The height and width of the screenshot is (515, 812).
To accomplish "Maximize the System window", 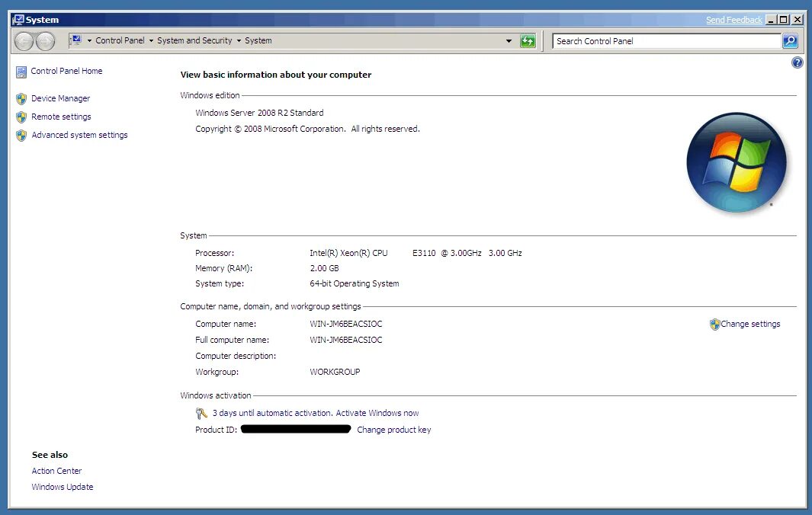I will [x=784, y=20].
